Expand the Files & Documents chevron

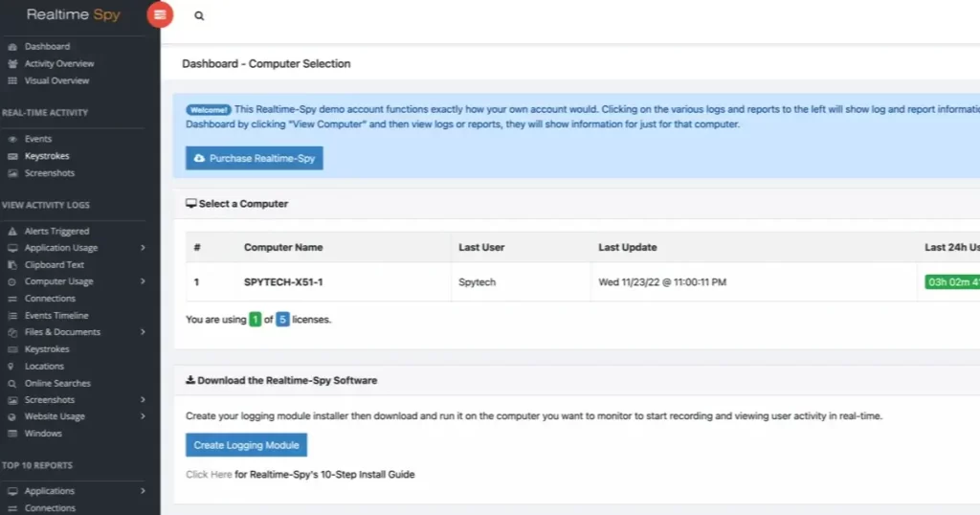[143, 332]
